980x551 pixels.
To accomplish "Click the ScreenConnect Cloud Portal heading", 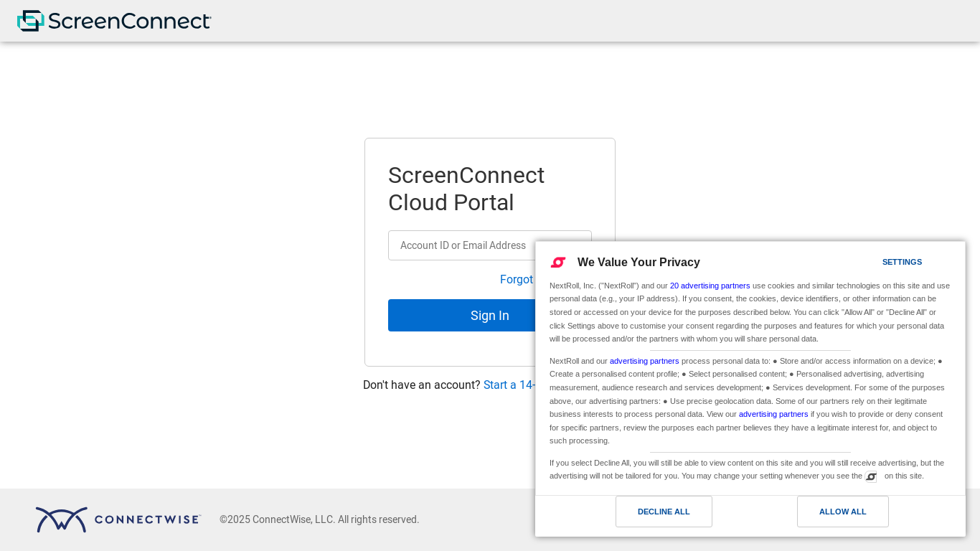I will click(466, 189).
